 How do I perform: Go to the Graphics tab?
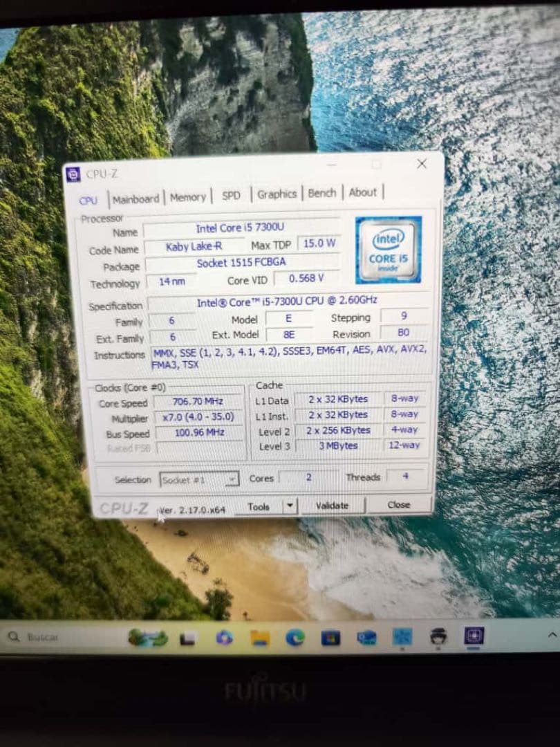pos(277,194)
